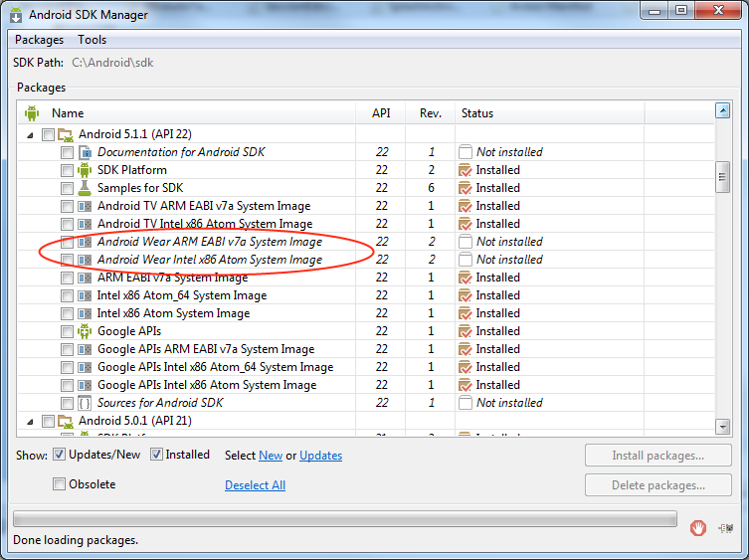Collapse the Android 5.0.1 (API 21) group
749x560 pixels.
(30, 422)
